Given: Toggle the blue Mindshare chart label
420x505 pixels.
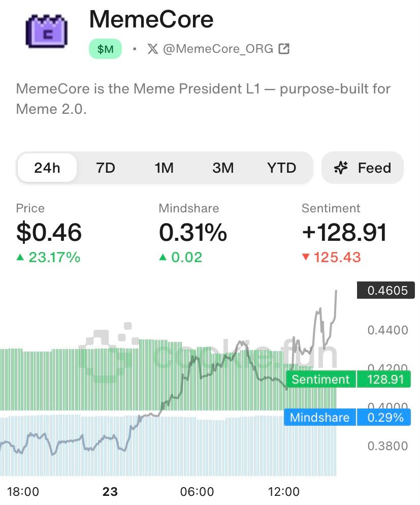Looking at the screenshot, I should pyautogui.click(x=319, y=418).
